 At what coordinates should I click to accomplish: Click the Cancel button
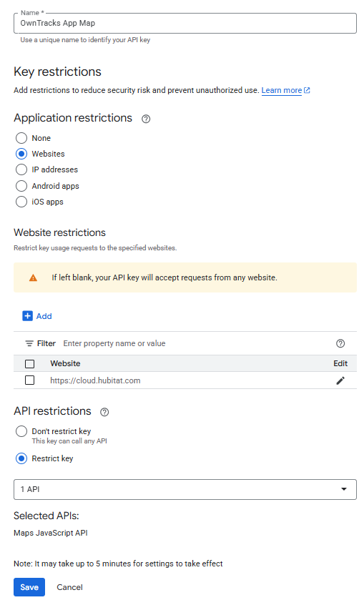click(69, 587)
